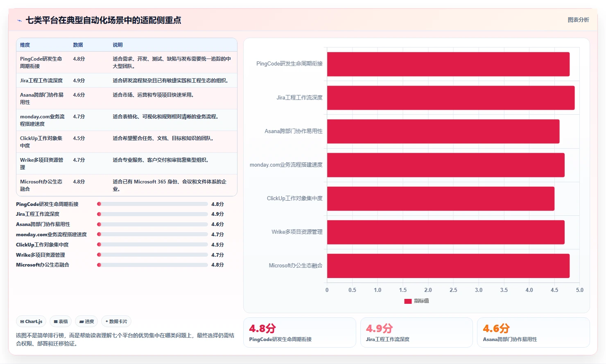This screenshot has width=606, height=364.
Task: Open the 4.8分 PingCode data card
Action: point(300,332)
